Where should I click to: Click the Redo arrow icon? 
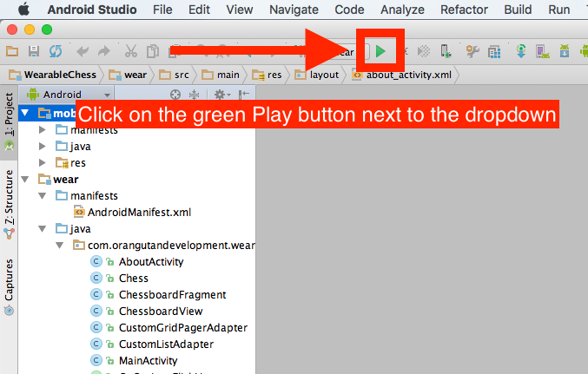(x=104, y=51)
